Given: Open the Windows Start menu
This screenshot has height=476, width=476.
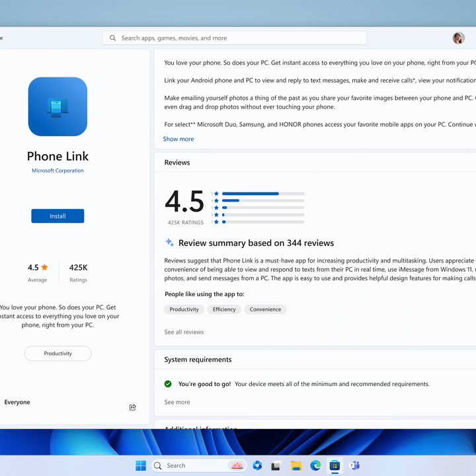Looking at the screenshot, I should 141,465.
